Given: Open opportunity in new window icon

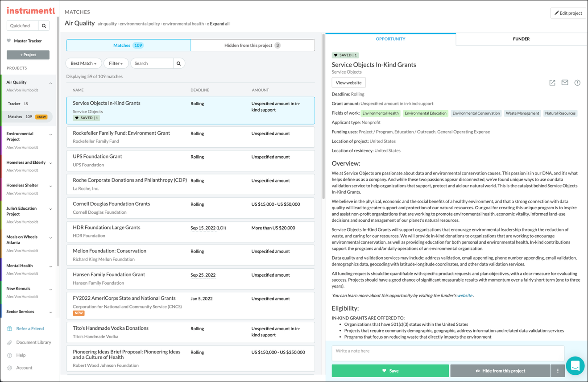Looking at the screenshot, I should (x=552, y=83).
